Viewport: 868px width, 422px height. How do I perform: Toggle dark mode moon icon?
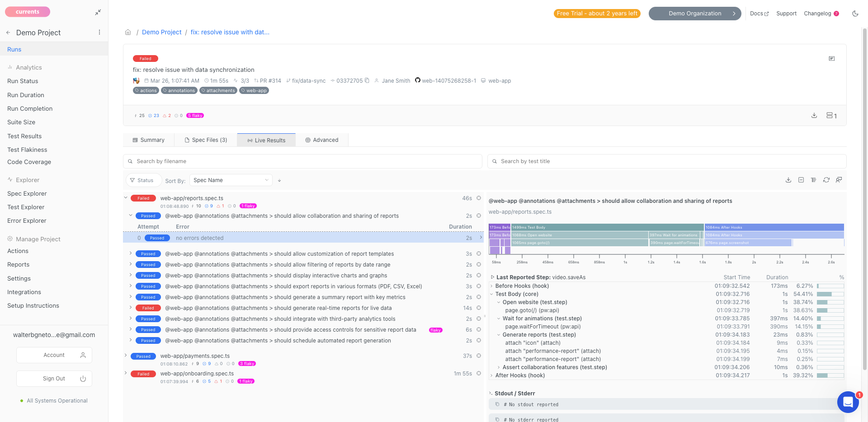(x=855, y=14)
